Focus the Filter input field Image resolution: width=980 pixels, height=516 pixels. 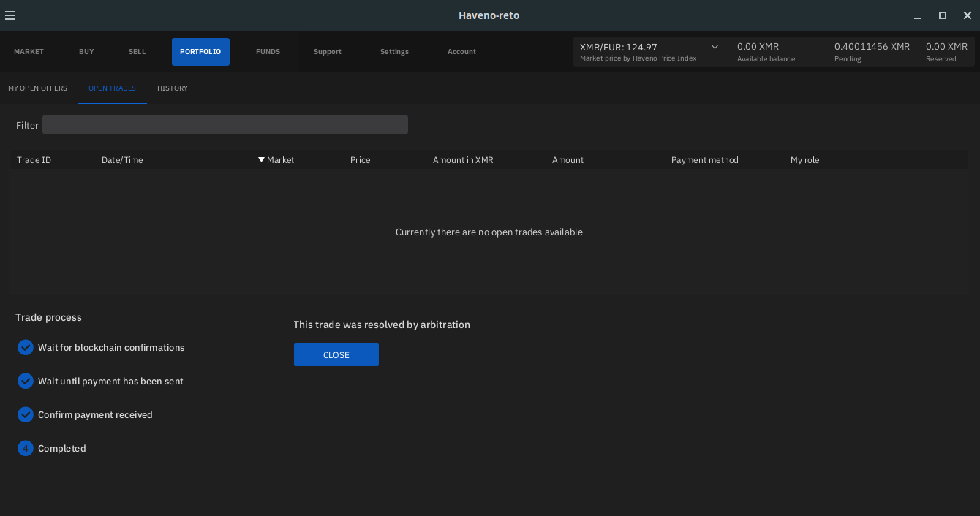(225, 125)
